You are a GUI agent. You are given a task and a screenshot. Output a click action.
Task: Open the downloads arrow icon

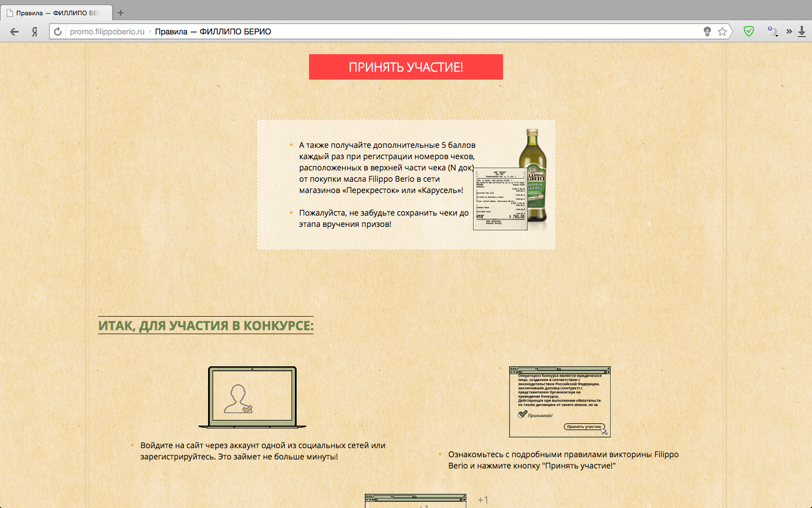(x=802, y=32)
